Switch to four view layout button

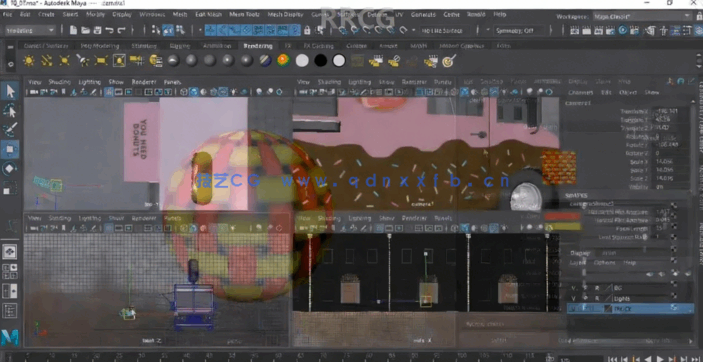pos(10,271)
